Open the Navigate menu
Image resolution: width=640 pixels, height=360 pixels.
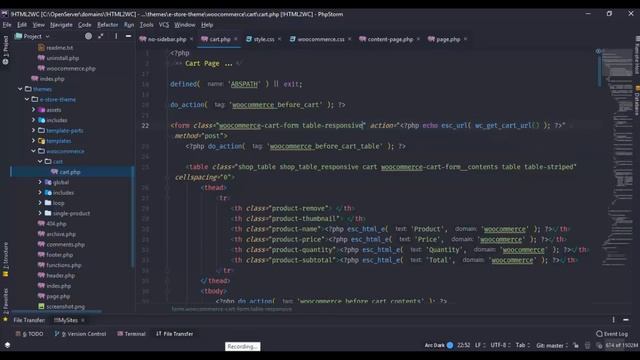pyautogui.click(x=61, y=25)
